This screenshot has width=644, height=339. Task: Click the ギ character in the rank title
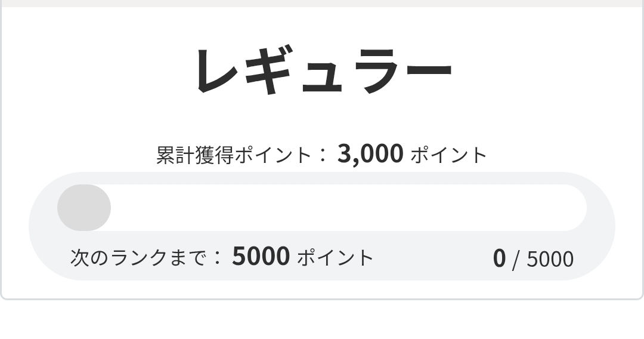(267, 70)
